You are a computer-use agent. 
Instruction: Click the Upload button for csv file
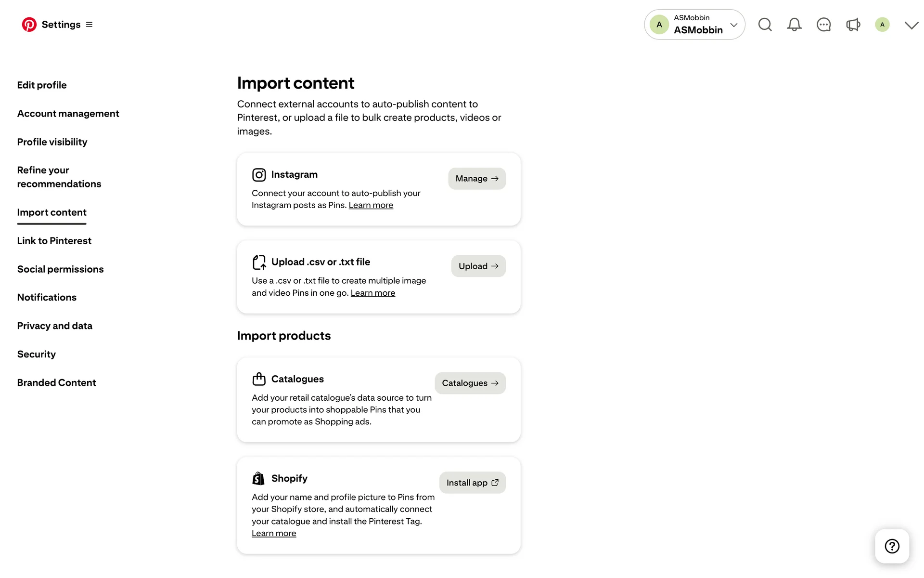[478, 266]
